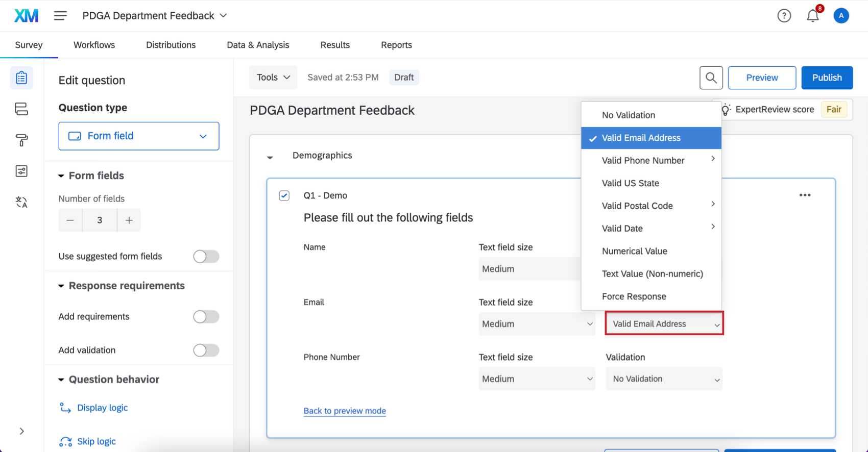This screenshot has width=868, height=452.
Task: Open the account avatar menu
Action: point(841,16)
